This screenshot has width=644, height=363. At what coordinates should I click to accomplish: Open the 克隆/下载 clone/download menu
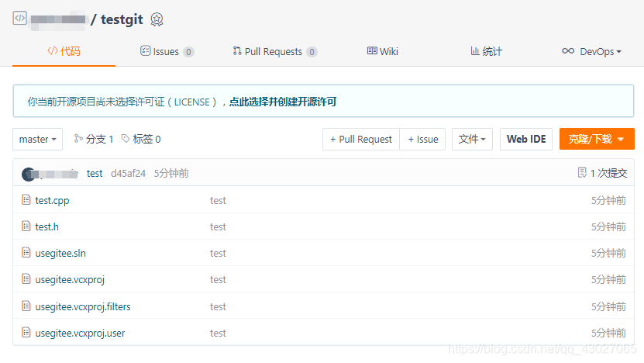click(x=597, y=139)
